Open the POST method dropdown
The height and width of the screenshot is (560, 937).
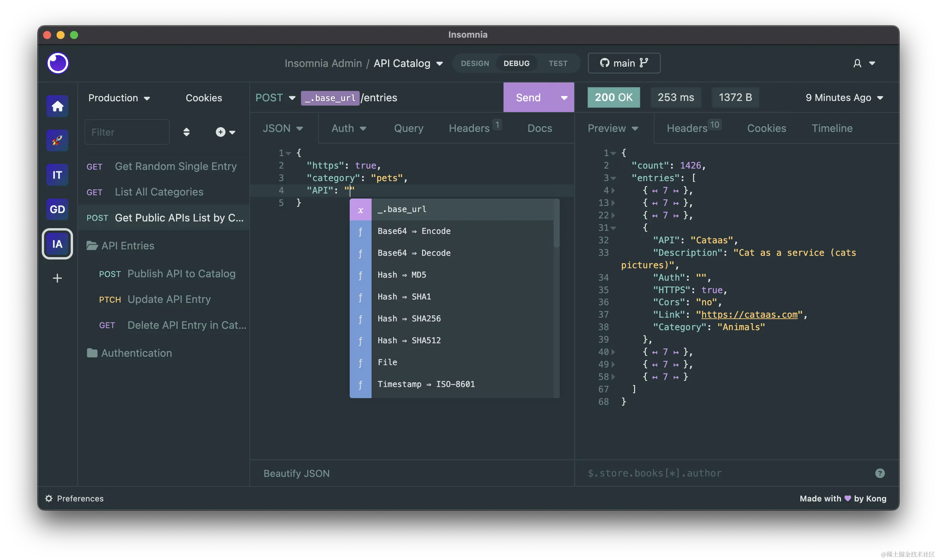[x=275, y=98]
